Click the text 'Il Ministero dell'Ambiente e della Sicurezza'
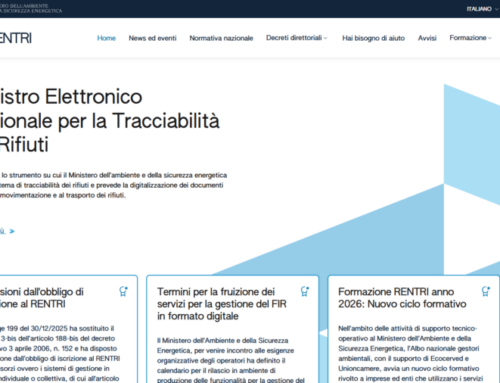The width and height of the screenshot is (500, 383). (223, 340)
